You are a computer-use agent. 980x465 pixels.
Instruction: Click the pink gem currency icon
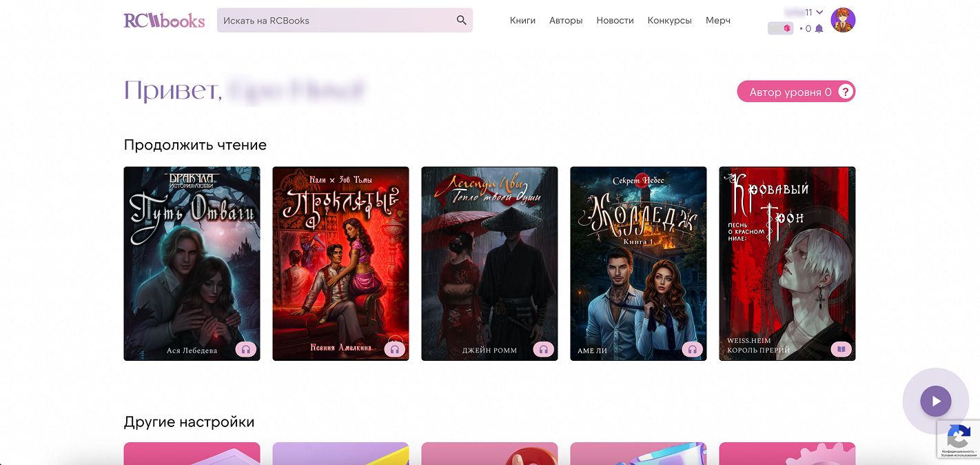point(786,28)
